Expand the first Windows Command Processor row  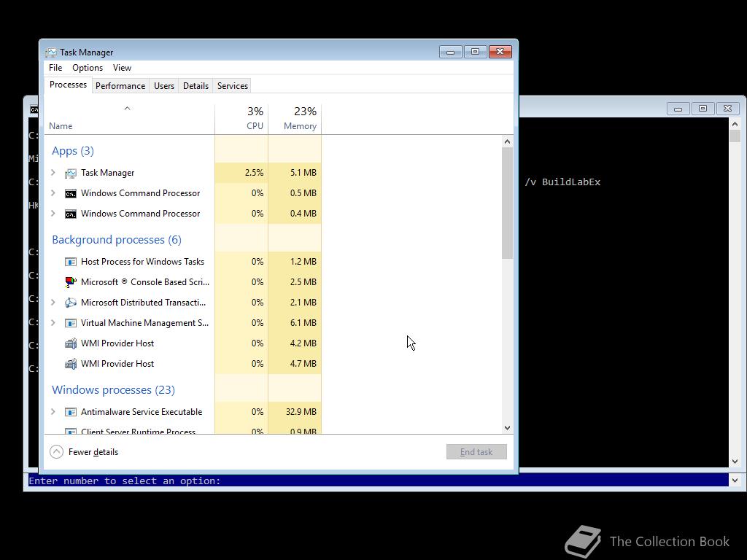pos(53,193)
